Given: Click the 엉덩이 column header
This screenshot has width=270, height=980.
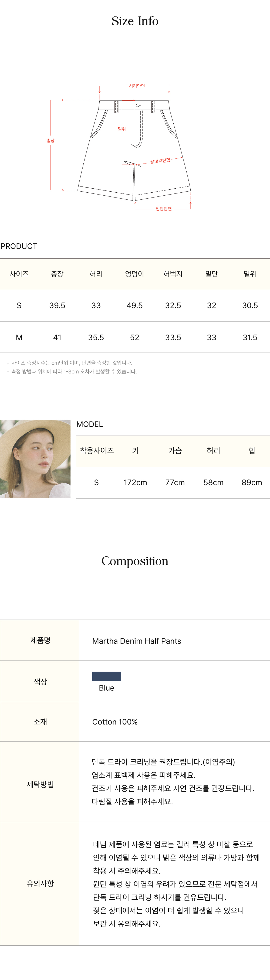Looking at the screenshot, I should [134, 274].
